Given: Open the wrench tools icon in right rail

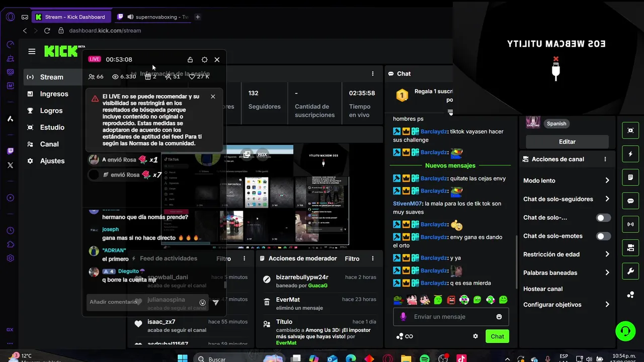Looking at the screenshot, I should [630, 271].
